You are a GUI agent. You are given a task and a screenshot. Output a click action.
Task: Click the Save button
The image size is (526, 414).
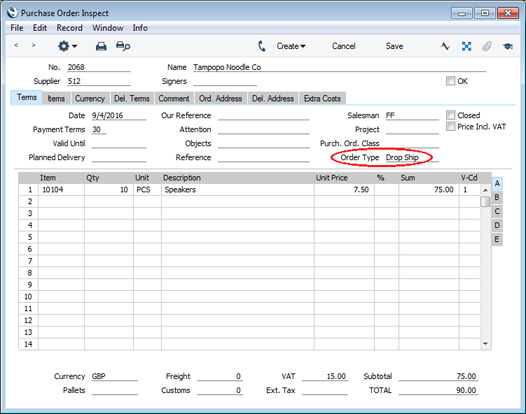coord(394,46)
